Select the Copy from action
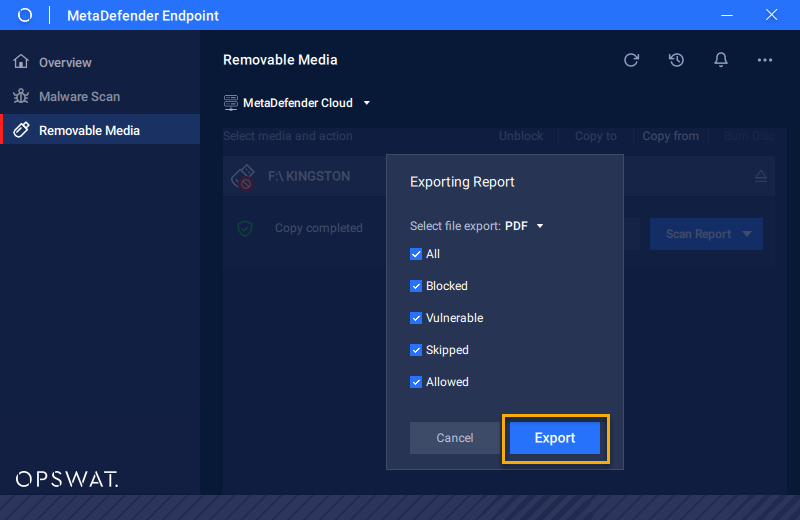Screen dimensions: 800x520 [x=670, y=136]
